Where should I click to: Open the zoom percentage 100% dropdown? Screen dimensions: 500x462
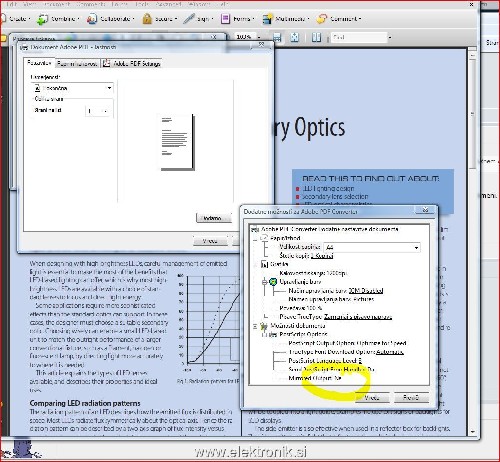click(x=259, y=37)
